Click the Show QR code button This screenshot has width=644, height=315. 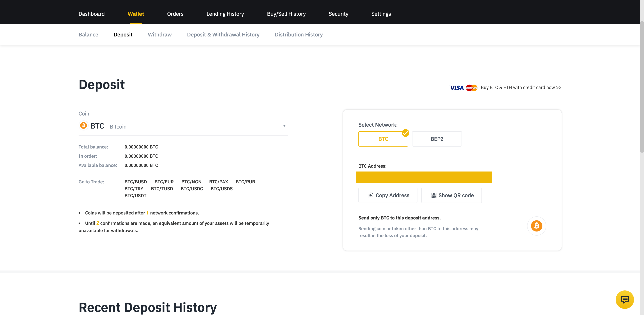click(x=452, y=195)
